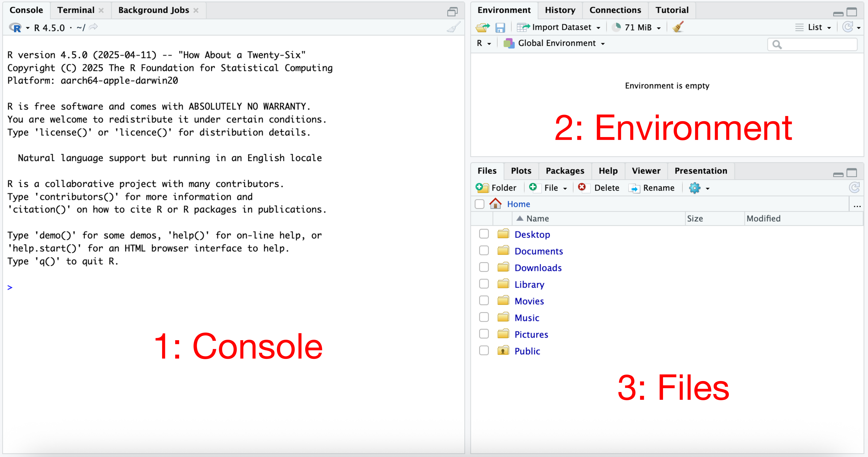Create a new Folder in Files pane

pyautogui.click(x=496, y=188)
